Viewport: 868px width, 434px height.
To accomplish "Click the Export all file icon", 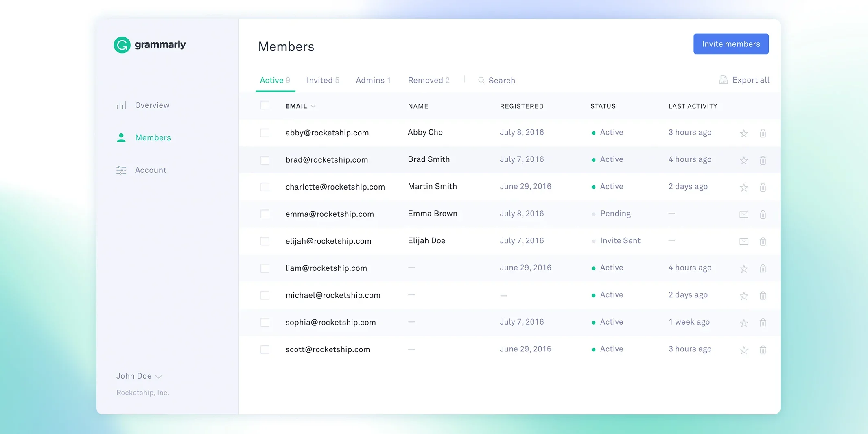I will 724,80.
